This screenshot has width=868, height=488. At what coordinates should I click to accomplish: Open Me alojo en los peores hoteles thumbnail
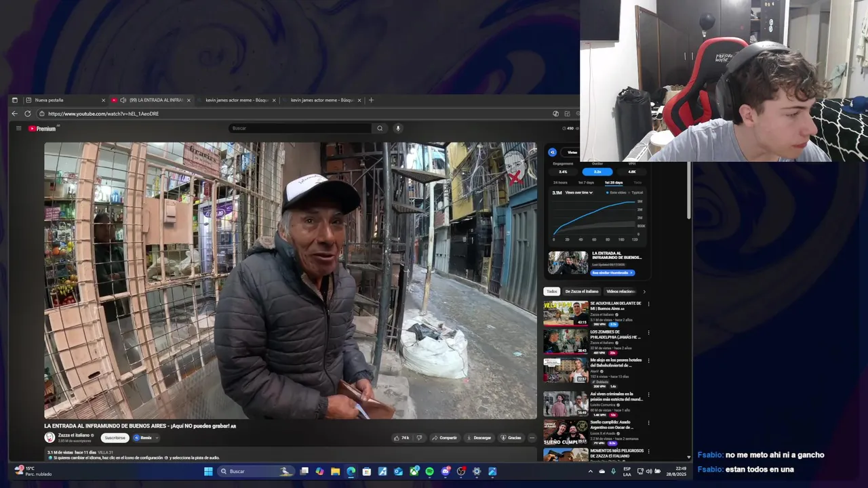[566, 371]
